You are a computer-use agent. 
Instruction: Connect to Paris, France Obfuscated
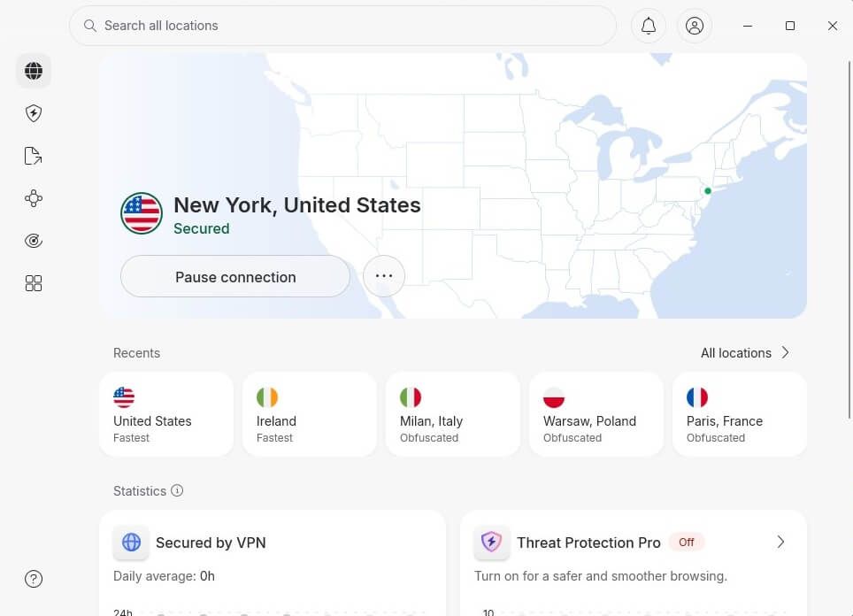pos(740,414)
